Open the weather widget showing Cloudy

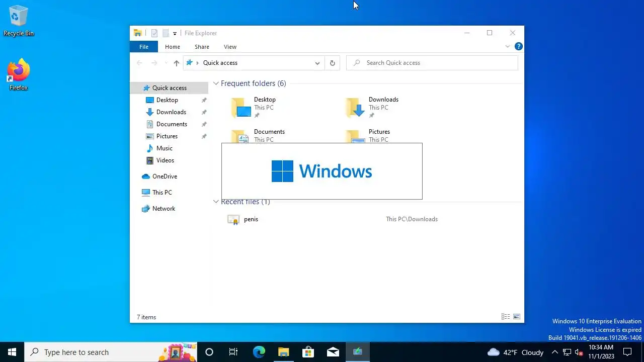[516, 352]
